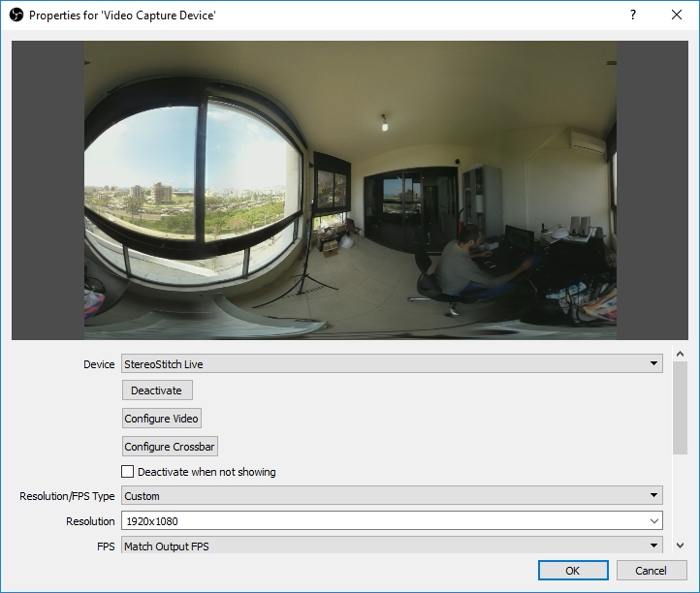
Task: Click the FPS label text
Action: pyautogui.click(x=106, y=546)
